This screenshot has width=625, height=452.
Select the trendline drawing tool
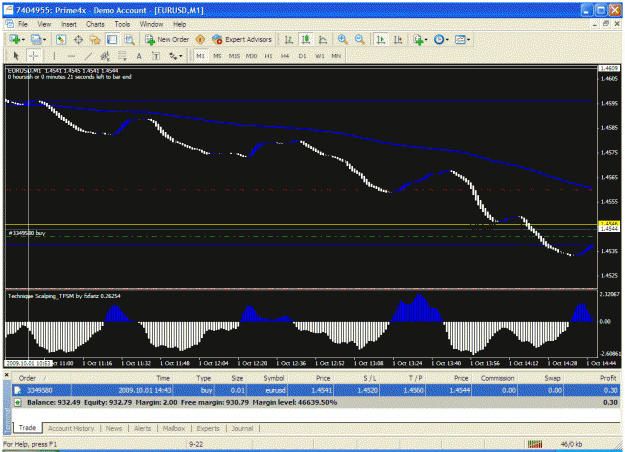[88, 56]
